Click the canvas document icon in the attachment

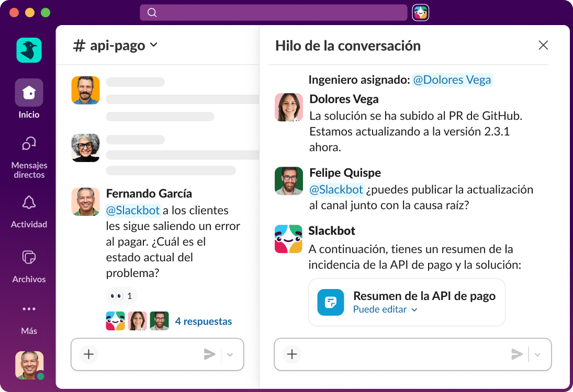(x=331, y=302)
